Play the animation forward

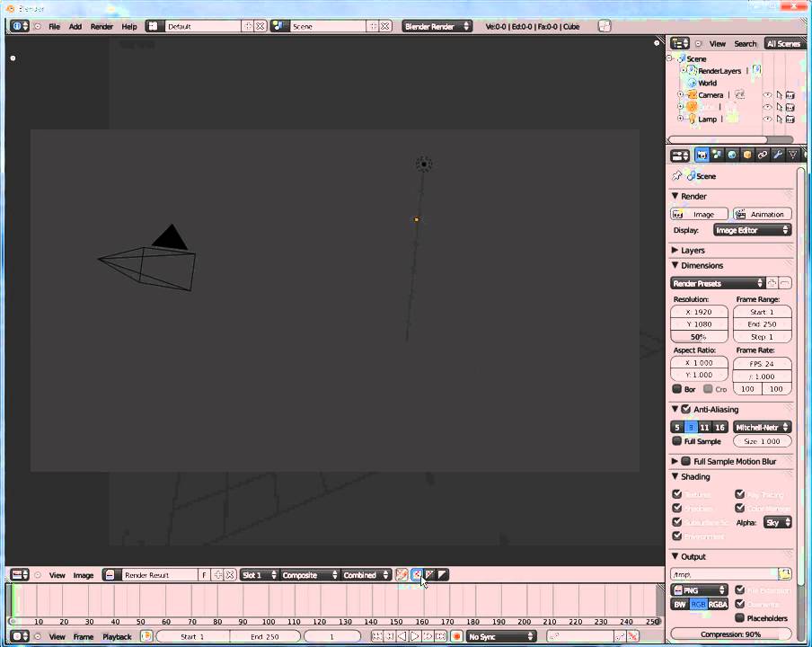point(415,636)
